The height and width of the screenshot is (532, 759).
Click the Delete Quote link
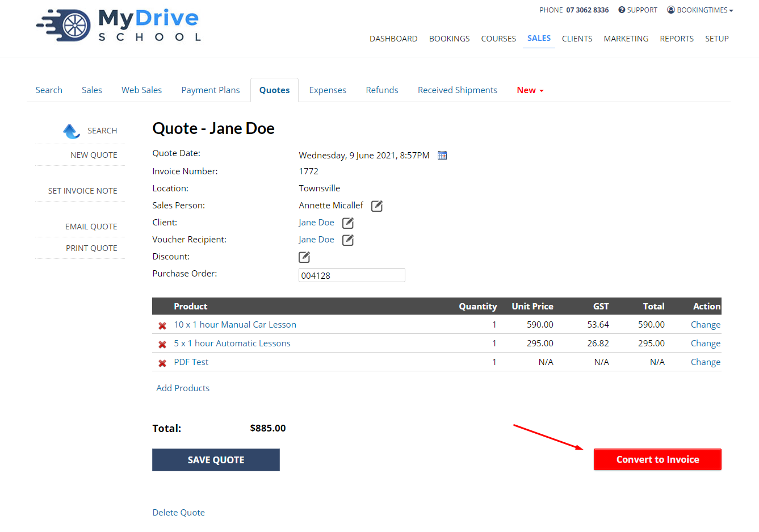pos(178,513)
